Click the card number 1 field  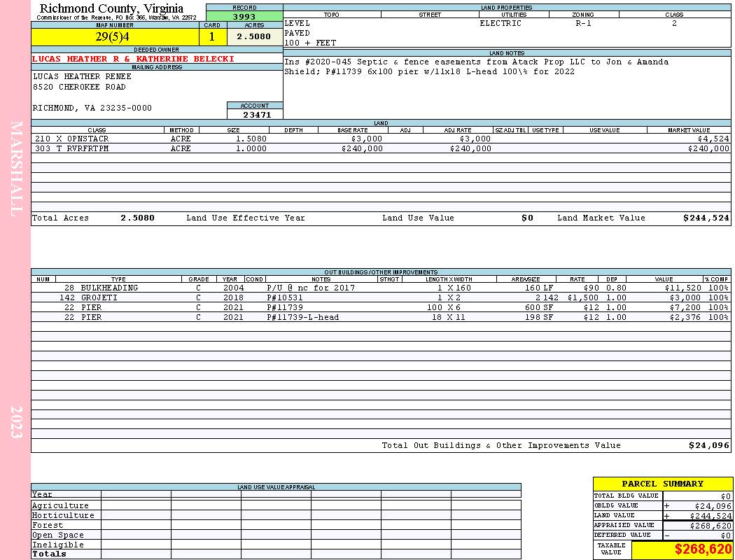click(x=212, y=36)
